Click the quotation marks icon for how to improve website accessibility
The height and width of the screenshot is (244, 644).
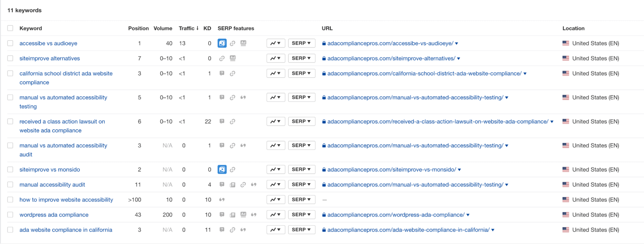[x=222, y=200]
